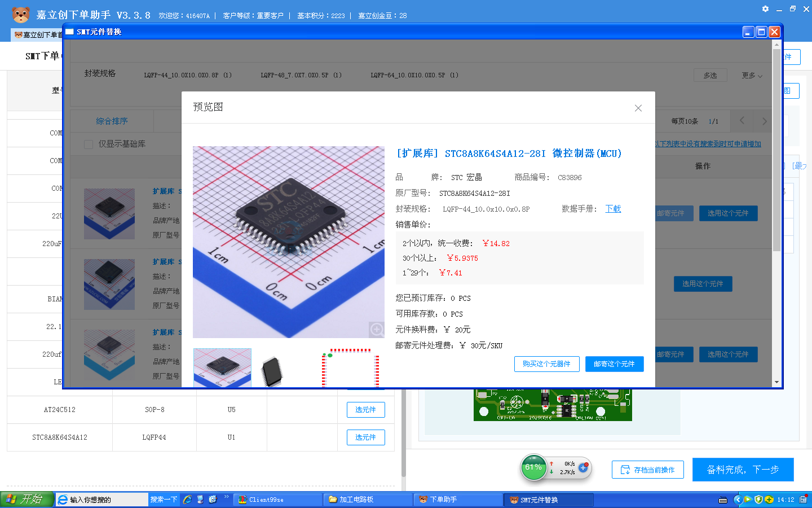Go to the next results page arrow
The width and height of the screenshot is (812, 508).
[x=764, y=121]
